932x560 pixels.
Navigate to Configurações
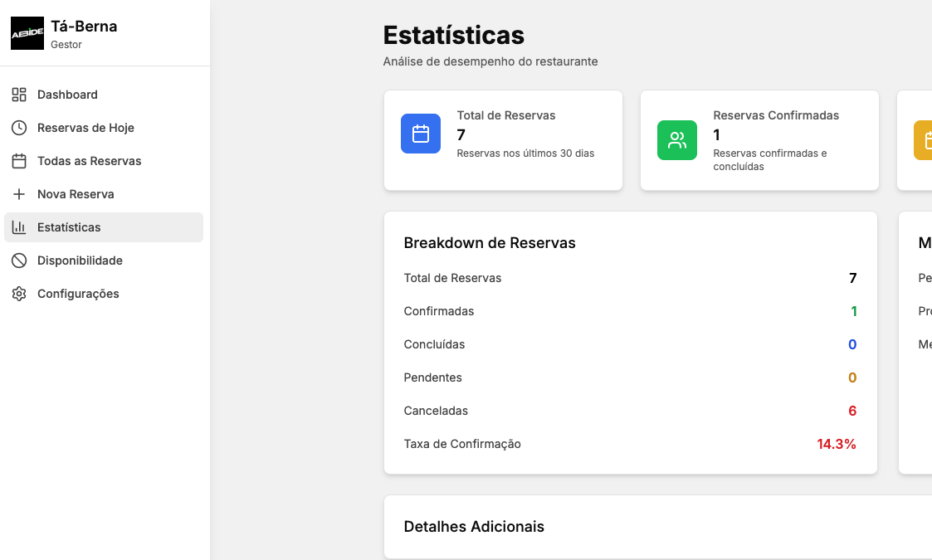tap(78, 294)
